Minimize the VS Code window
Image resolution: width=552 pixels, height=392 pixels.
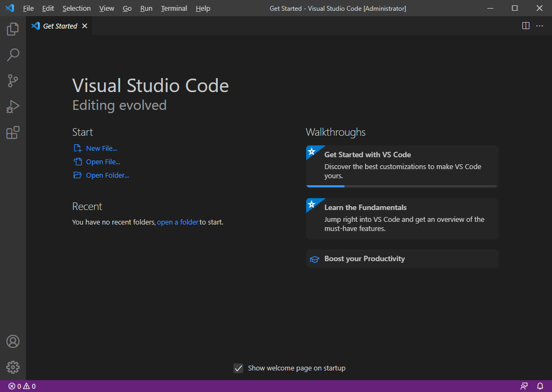(x=490, y=8)
